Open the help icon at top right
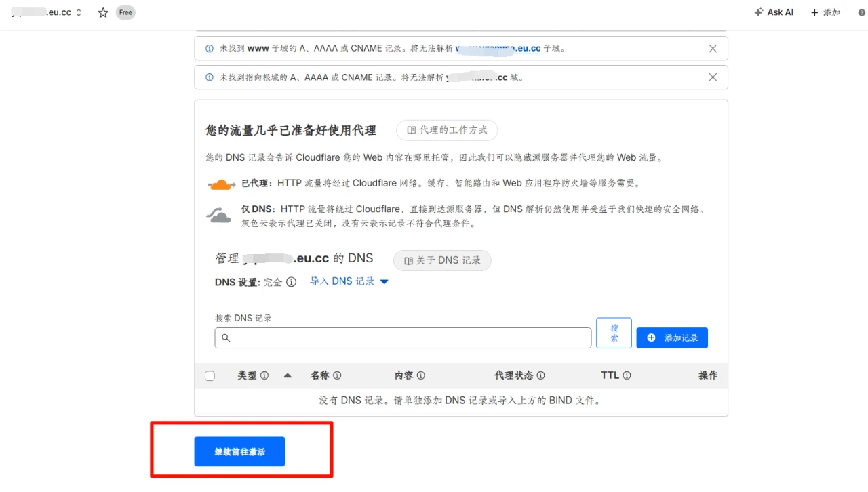 (x=862, y=12)
